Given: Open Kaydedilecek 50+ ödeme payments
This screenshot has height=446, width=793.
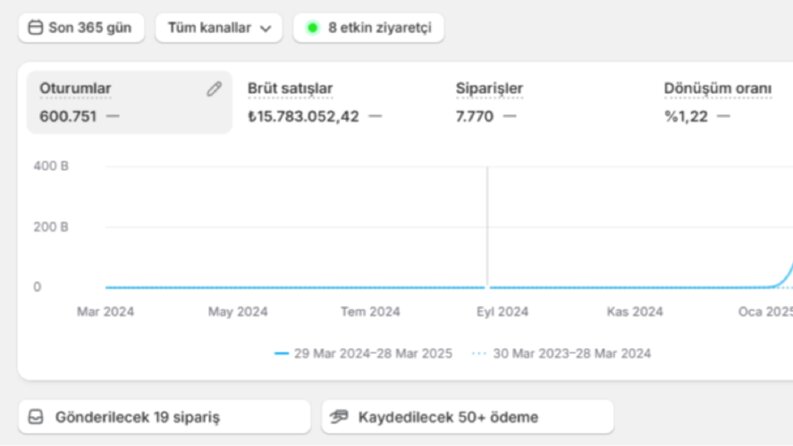Looking at the screenshot, I should pyautogui.click(x=467, y=417).
